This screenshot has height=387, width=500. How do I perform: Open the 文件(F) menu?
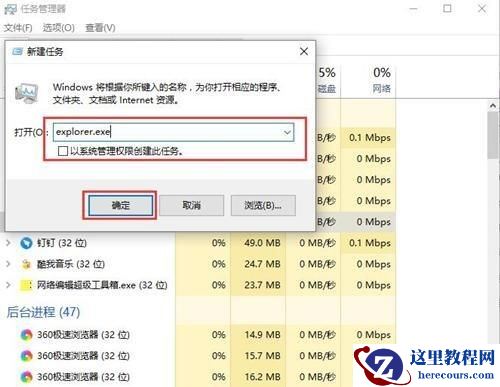click(x=18, y=28)
